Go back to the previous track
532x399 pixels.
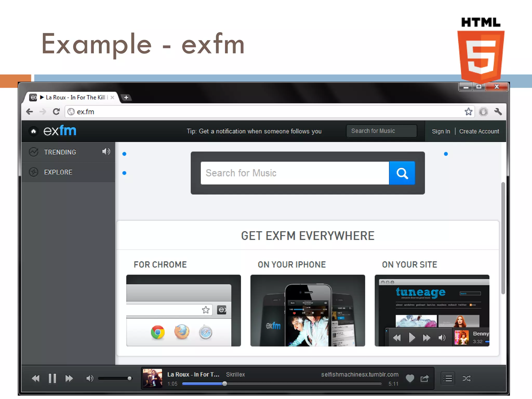(x=36, y=378)
